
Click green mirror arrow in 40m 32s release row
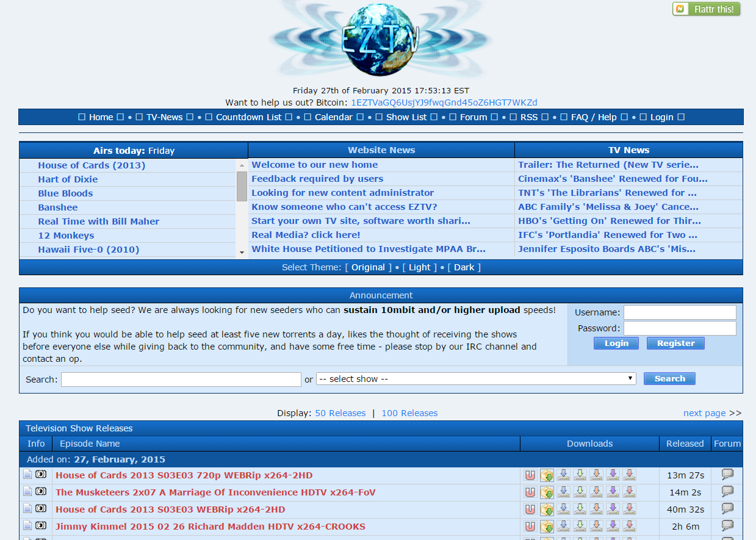580,509
